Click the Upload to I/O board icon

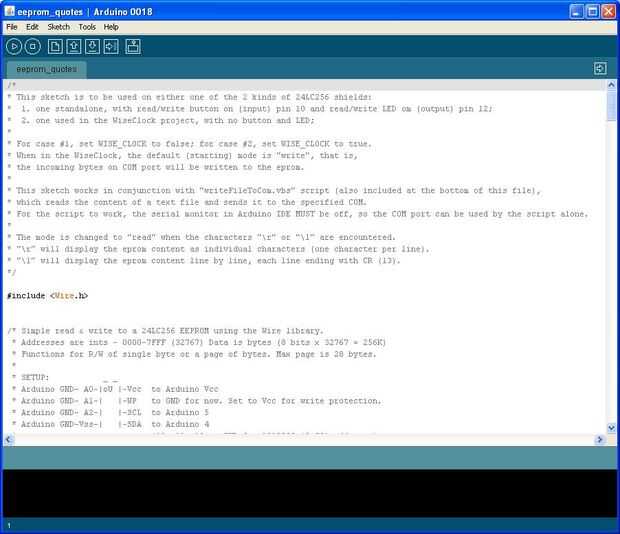111,47
